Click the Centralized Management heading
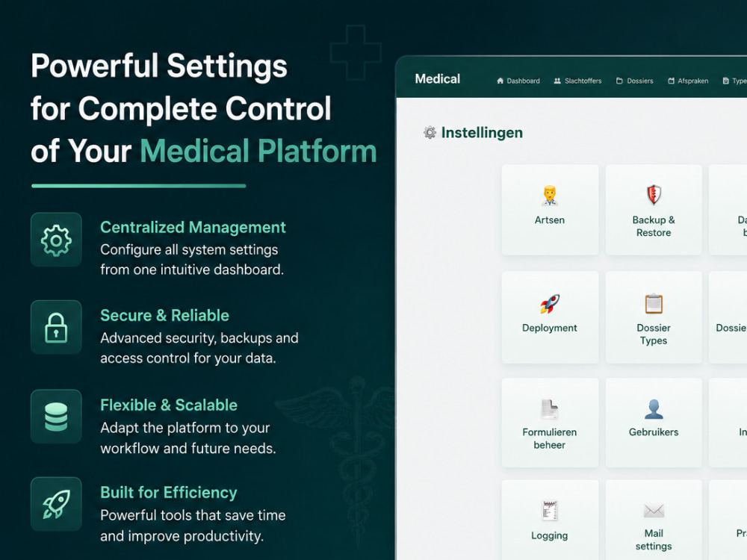 [x=193, y=228]
